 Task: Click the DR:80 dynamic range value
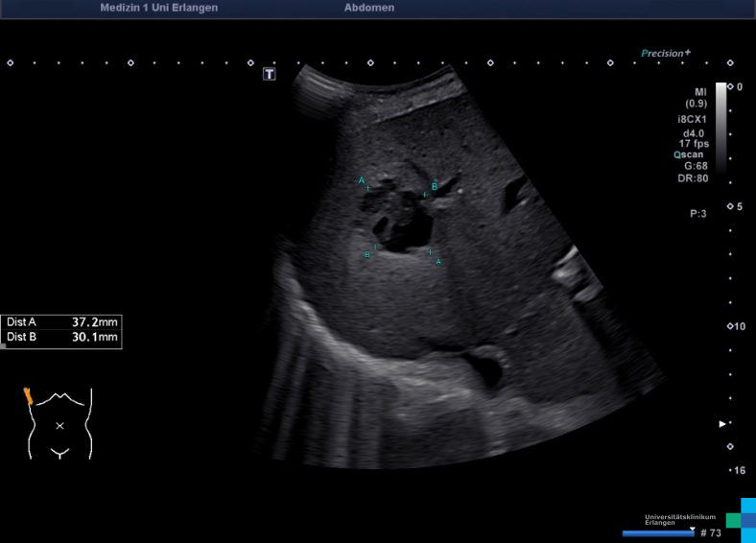(694, 177)
